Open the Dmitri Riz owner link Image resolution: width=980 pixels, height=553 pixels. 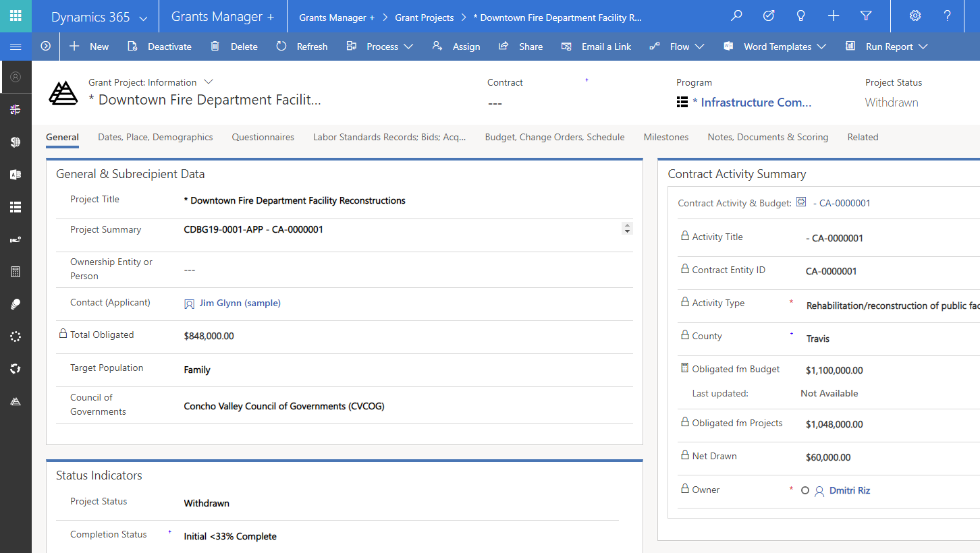point(850,490)
